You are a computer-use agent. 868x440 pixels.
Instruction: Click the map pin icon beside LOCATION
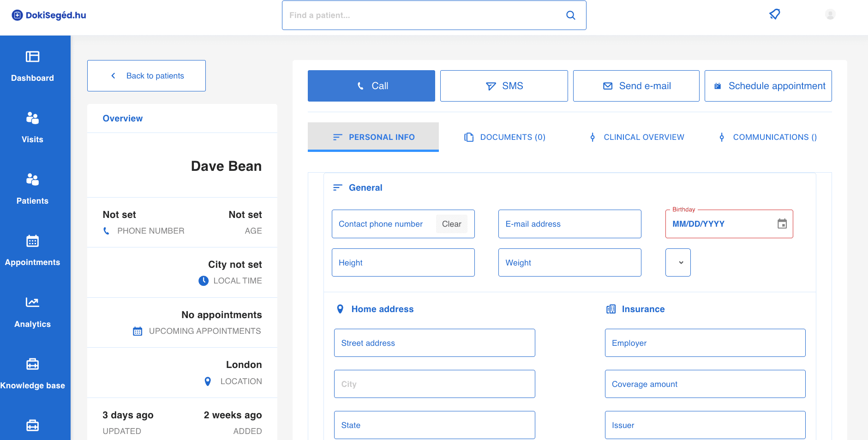208,381
